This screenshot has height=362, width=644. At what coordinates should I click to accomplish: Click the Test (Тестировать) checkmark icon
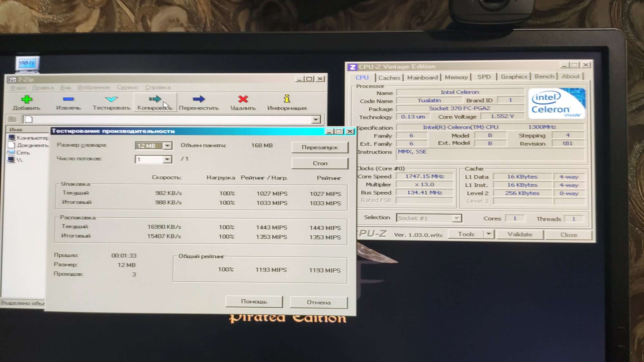[111, 99]
